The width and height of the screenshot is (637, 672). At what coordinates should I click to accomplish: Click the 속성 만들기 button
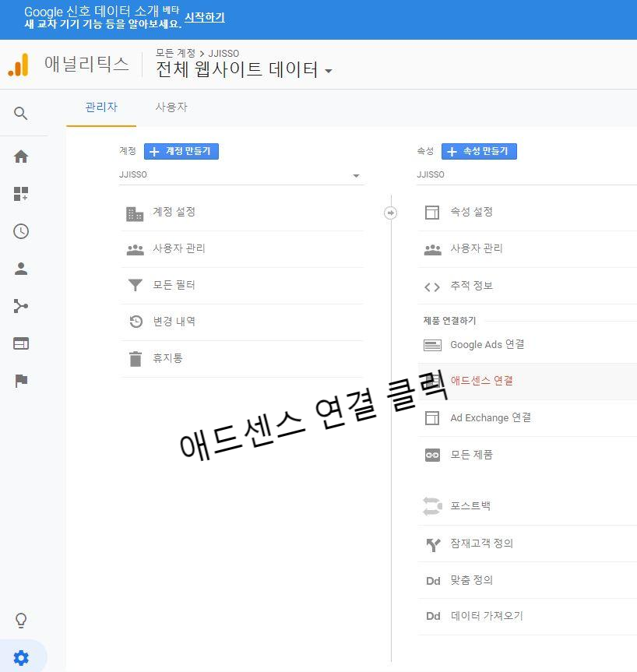(x=479, y=151)
